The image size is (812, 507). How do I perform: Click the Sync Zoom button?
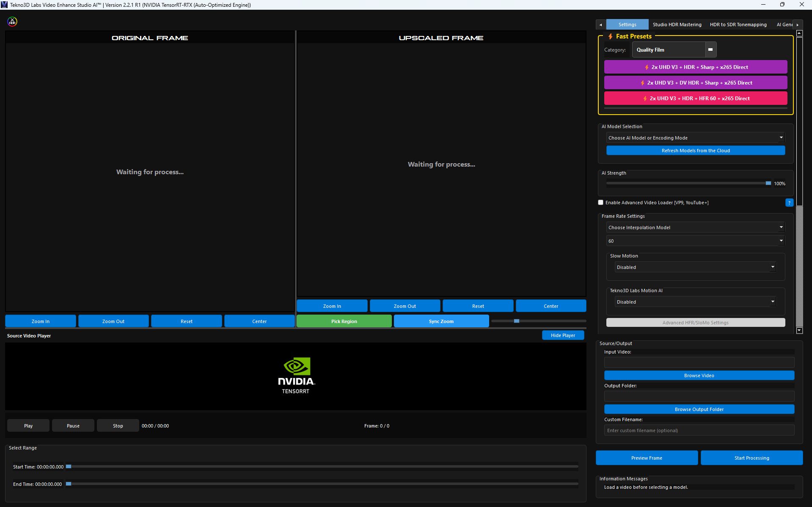point(441,321)
